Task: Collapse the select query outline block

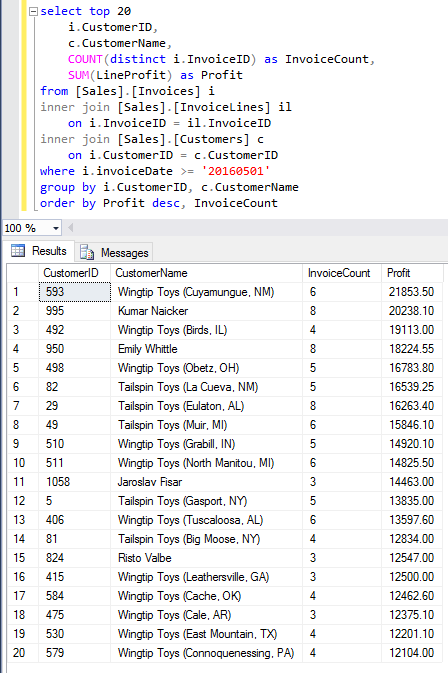Action: coord(33,12)
